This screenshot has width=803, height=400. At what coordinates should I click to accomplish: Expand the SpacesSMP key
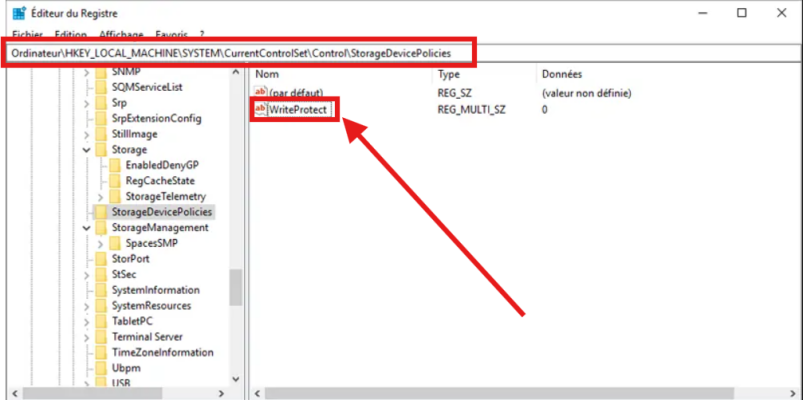(x=100, y=243)
